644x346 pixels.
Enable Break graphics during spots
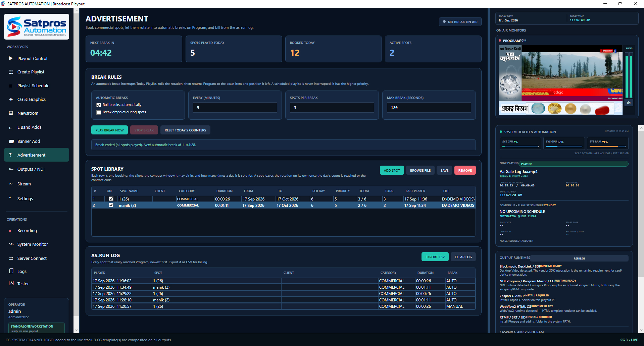99,112
